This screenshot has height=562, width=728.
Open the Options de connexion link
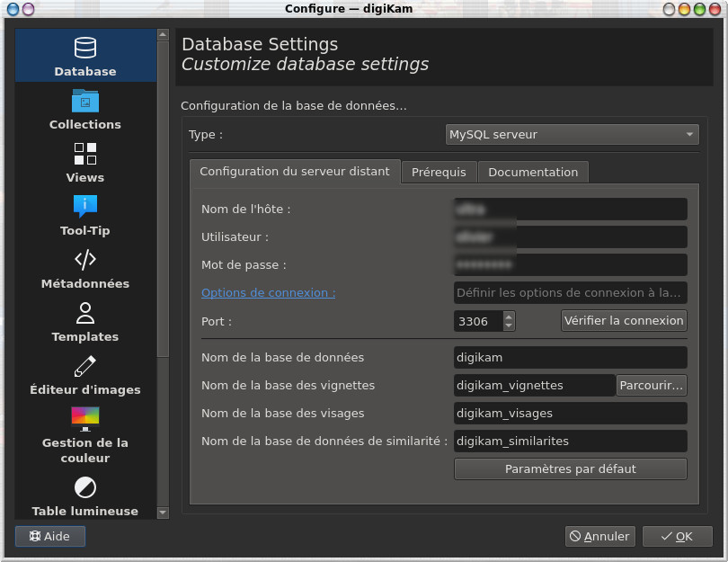coord(269,293)
